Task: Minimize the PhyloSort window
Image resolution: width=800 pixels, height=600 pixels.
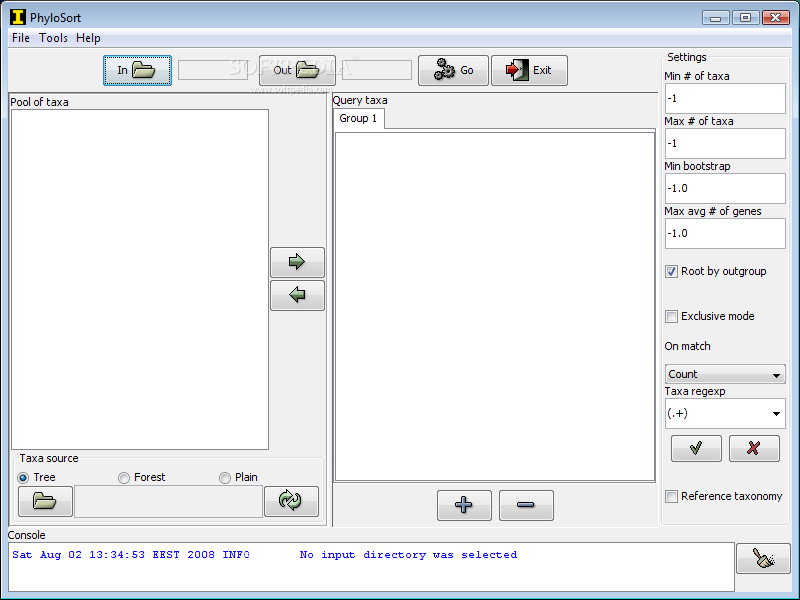Action: pos(715,18)
